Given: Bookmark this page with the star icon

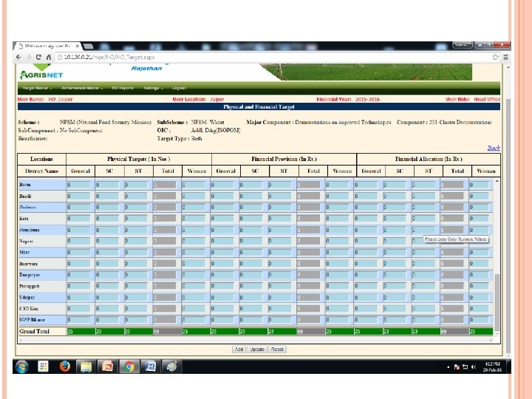Looking at the screenshot, I should (x=495, y=57).
